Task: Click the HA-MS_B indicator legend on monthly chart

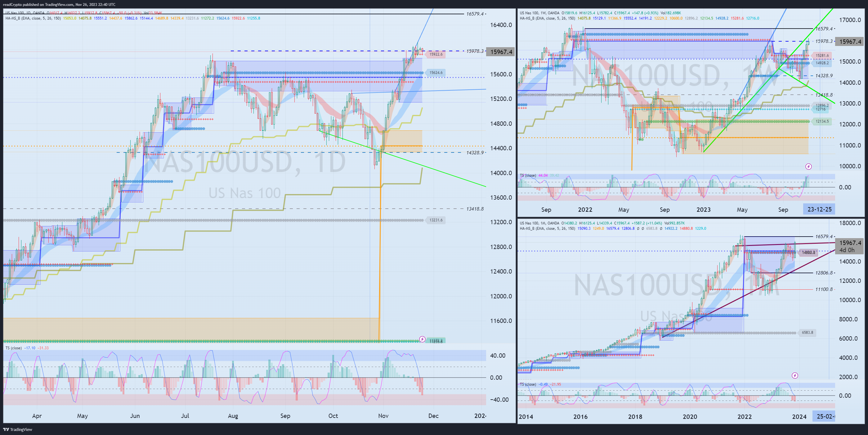Action: coord(548,228)
